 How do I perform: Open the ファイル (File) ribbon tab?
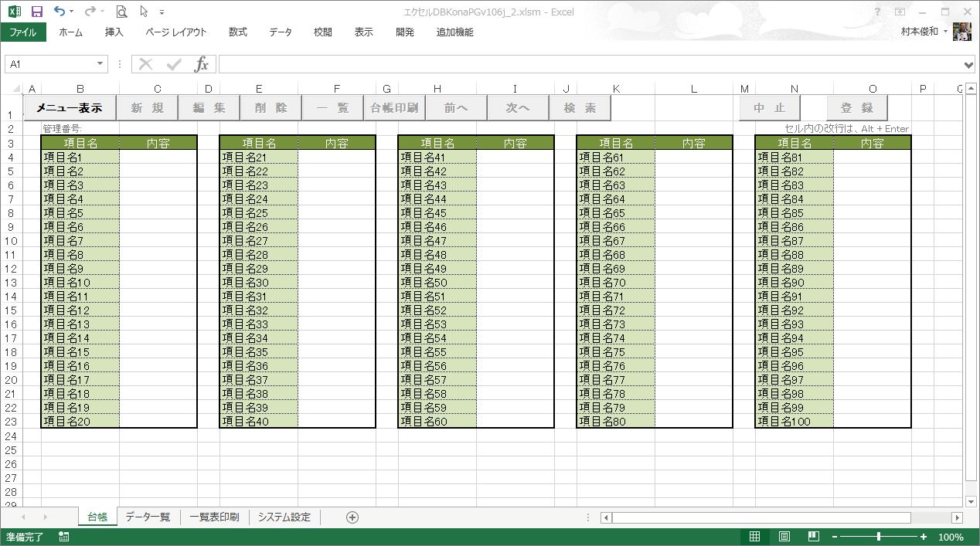23,32
